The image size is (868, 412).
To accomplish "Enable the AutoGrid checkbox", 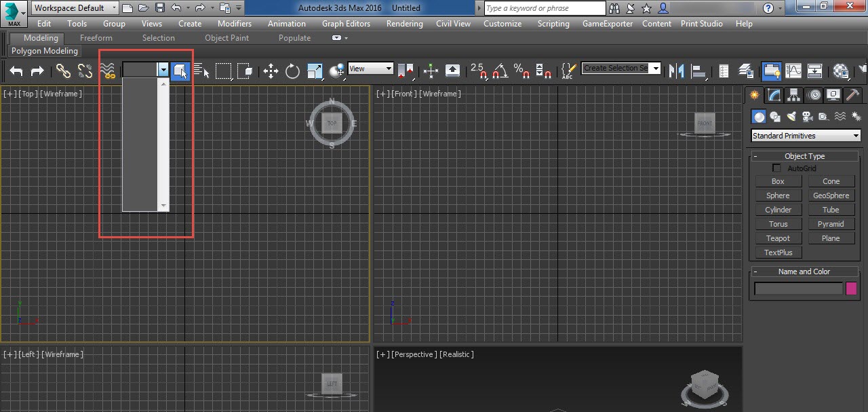I will (x=776, y=168).
